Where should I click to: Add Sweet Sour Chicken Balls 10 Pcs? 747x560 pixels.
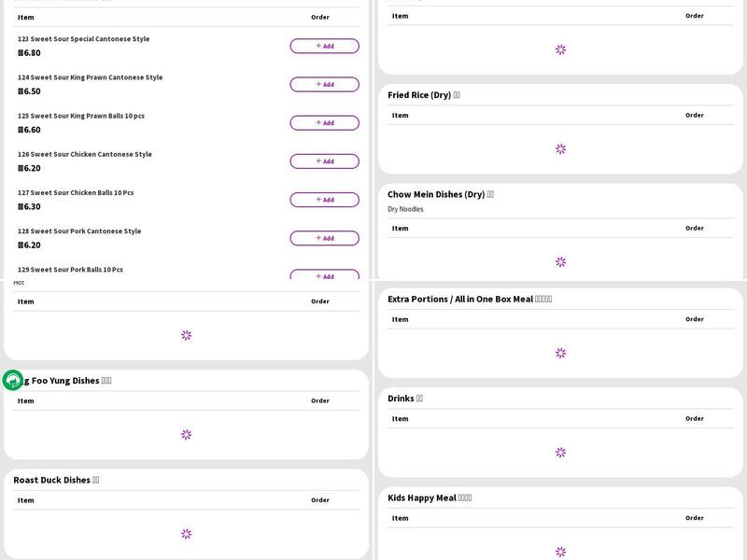[324, 199]
